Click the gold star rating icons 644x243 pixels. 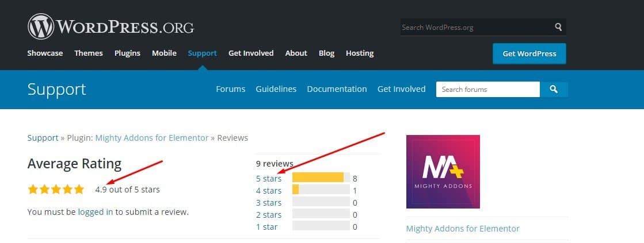56,189
